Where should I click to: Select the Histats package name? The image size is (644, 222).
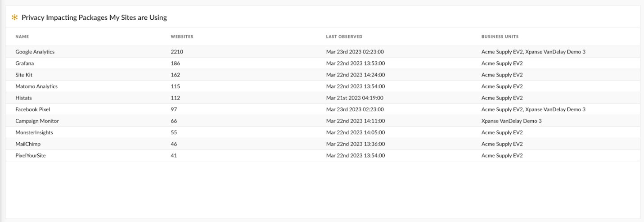pyautogui.click(x=23, y=98)
